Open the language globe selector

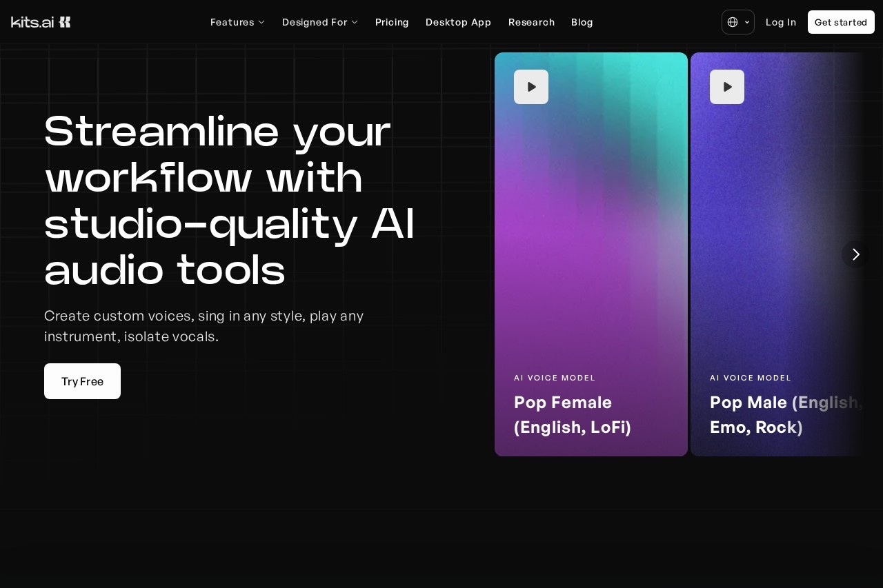[x=738, y=22]
